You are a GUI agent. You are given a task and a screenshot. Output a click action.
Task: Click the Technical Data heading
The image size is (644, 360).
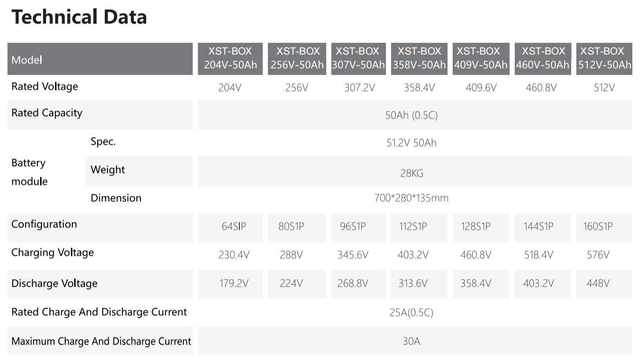pyautogui.click(x=79, y=17)
